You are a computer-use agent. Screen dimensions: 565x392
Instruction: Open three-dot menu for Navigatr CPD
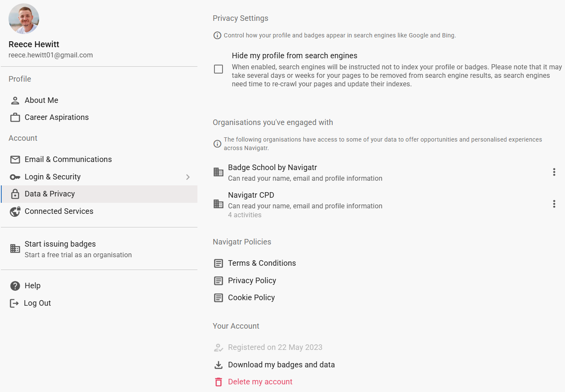pos(554,204)
